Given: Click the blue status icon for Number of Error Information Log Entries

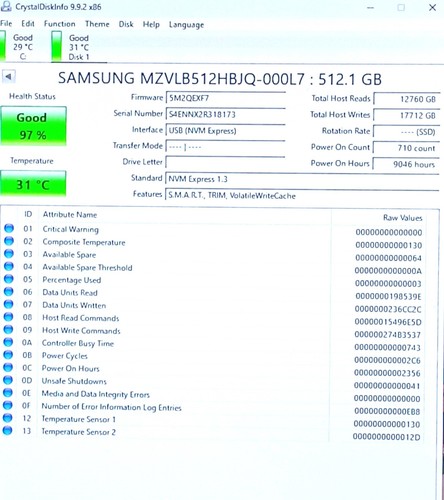Looking at the screenshot, I should [x=8, y=406].
